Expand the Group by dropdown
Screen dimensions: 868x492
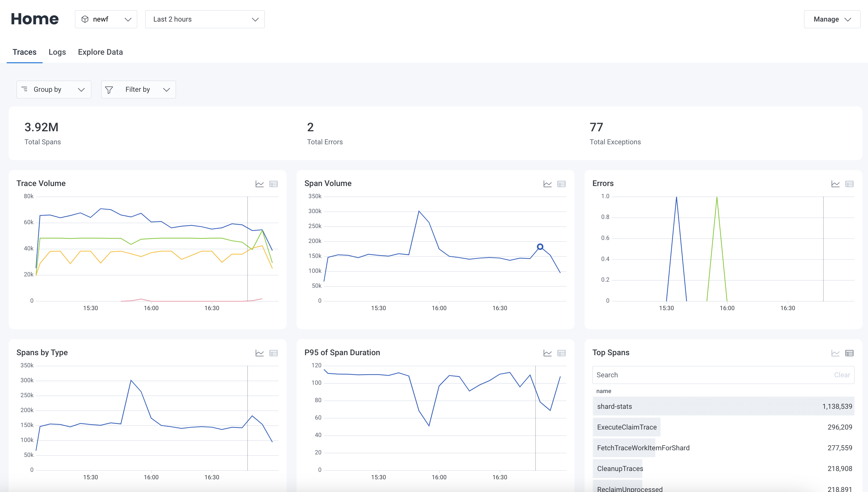(52, 89)
